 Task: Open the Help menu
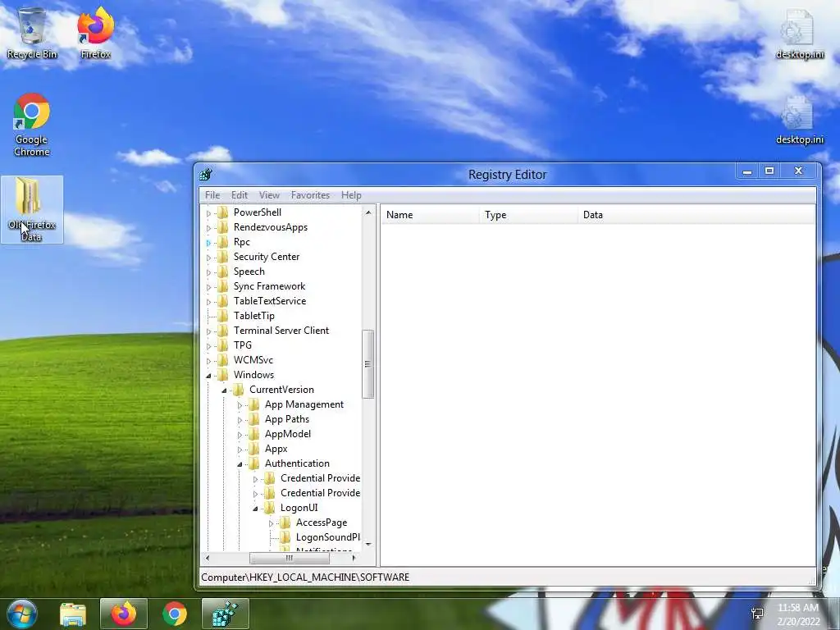click(x=351, y=195)
